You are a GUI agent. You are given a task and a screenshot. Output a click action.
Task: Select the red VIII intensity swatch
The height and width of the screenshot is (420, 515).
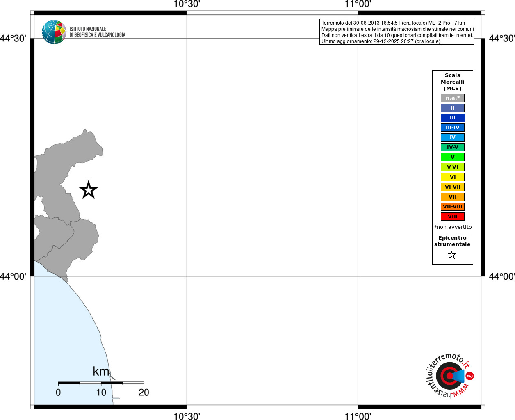click(x=453, y=217)
